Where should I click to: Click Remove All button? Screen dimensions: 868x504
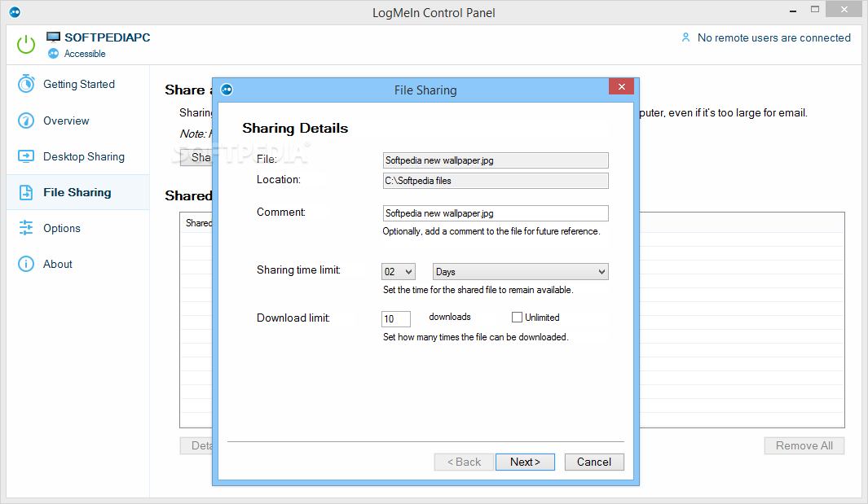804,446
